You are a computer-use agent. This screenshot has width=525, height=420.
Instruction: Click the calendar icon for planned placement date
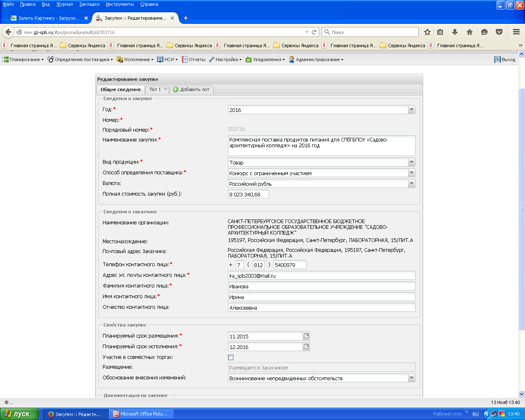point(306,336)
